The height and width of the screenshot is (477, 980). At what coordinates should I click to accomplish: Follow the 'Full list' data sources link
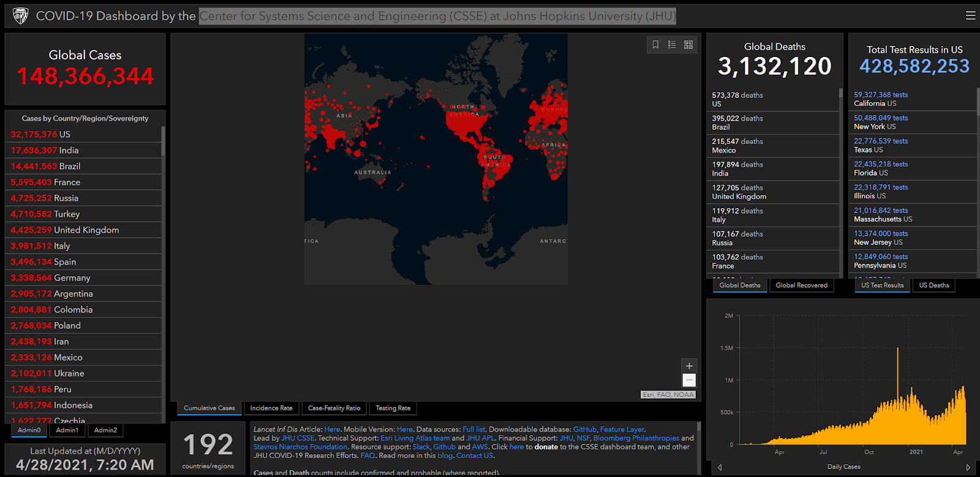point(474,430)
